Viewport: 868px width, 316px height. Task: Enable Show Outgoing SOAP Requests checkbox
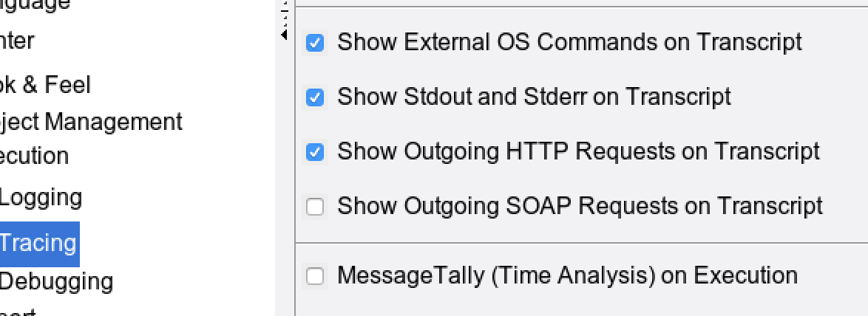(315, 207)
